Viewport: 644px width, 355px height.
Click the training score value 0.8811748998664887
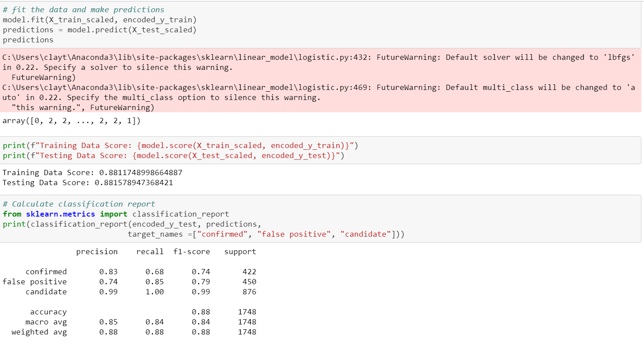click(x=141, y=172)
